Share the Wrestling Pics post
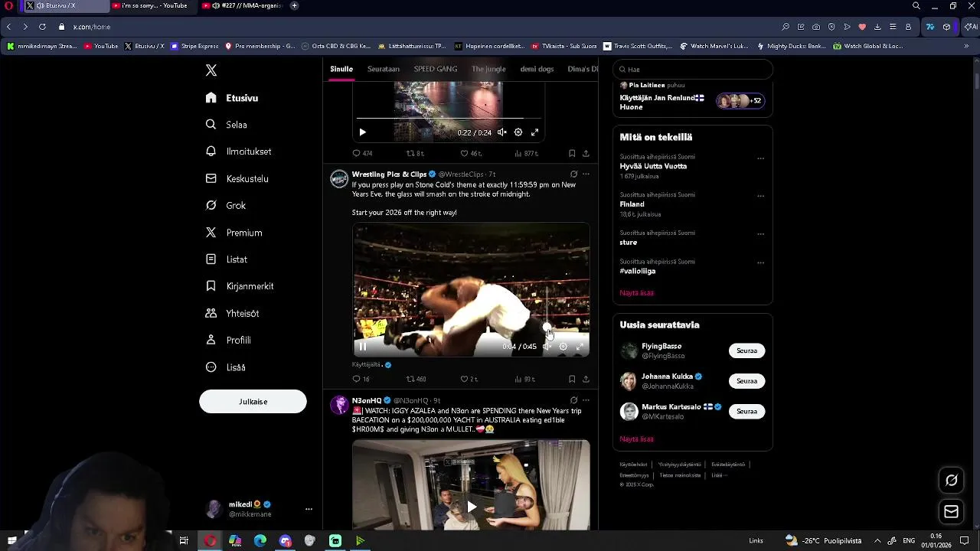Image resolution: width=980 pixels, height=551 pixels. 586,379
